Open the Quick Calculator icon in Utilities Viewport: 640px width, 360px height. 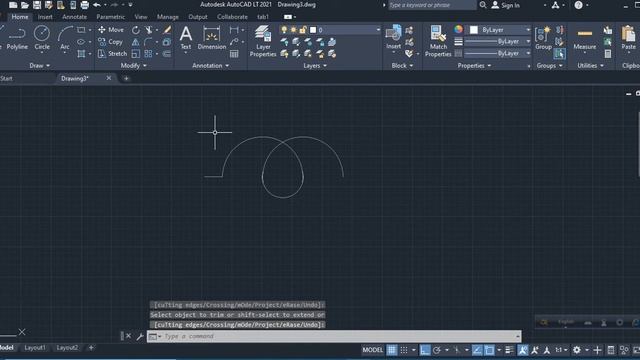point(608,53)
